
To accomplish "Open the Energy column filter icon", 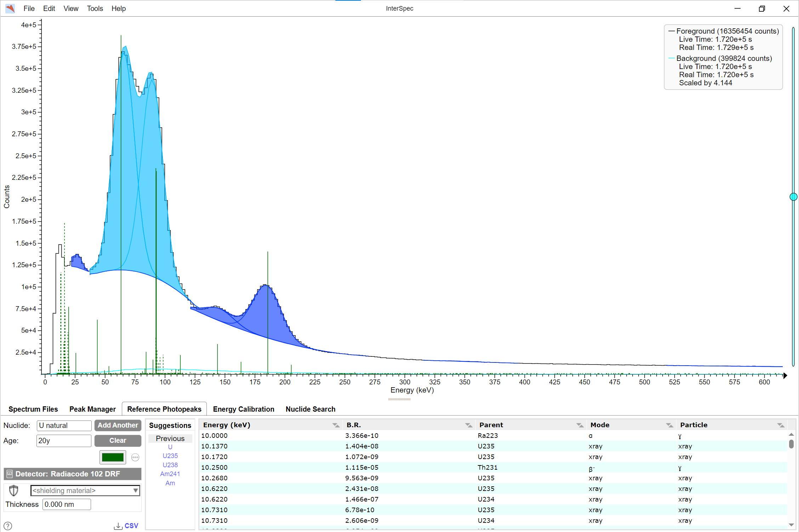I will [x=335, y=425].
